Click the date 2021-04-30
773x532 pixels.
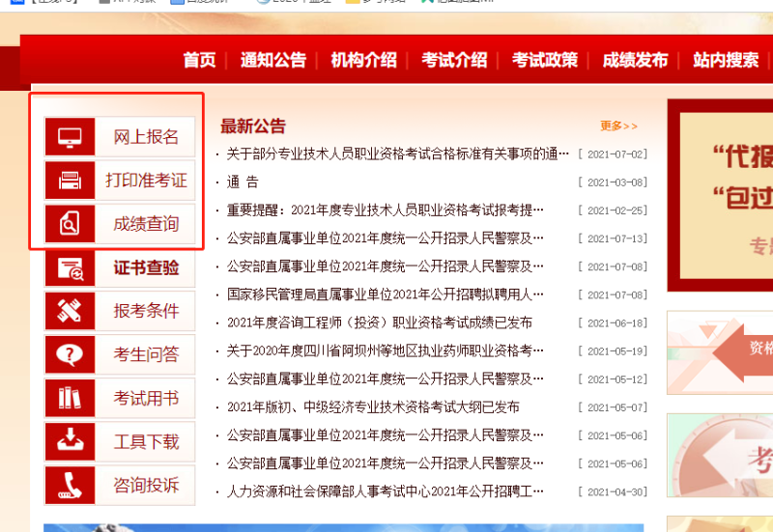(x=613, y=491)
